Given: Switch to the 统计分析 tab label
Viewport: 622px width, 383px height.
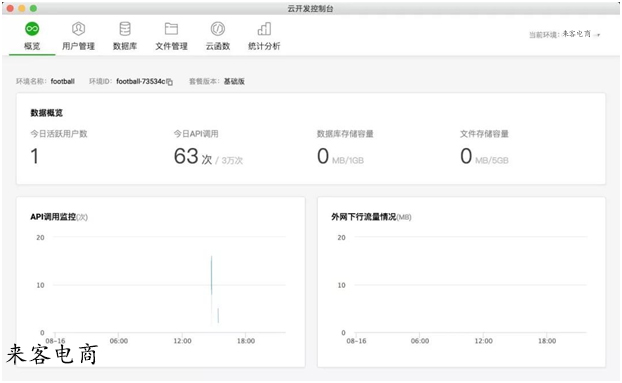Looking at the screenshot, I should click(x=264, y=46).
